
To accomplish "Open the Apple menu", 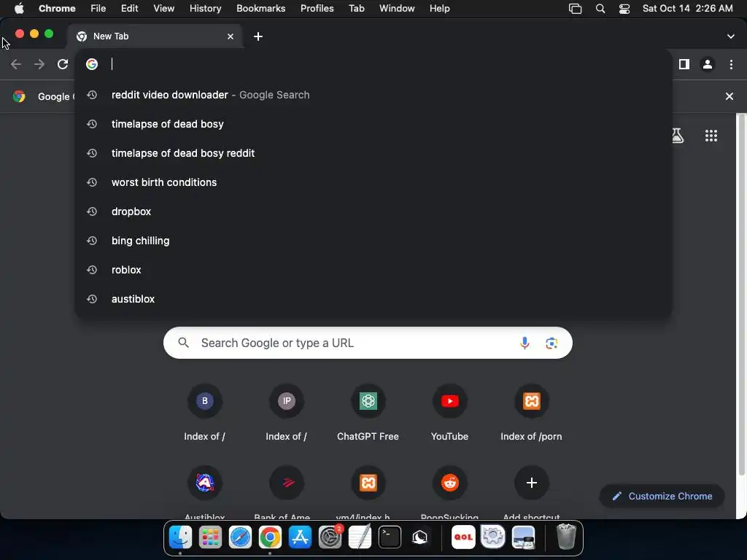I will click(19, 9).
